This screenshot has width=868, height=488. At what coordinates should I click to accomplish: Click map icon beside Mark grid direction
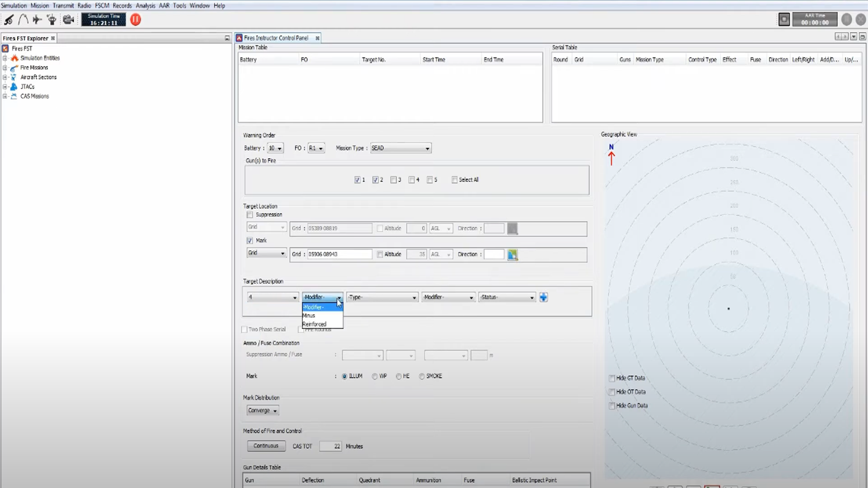click(512, 255)
